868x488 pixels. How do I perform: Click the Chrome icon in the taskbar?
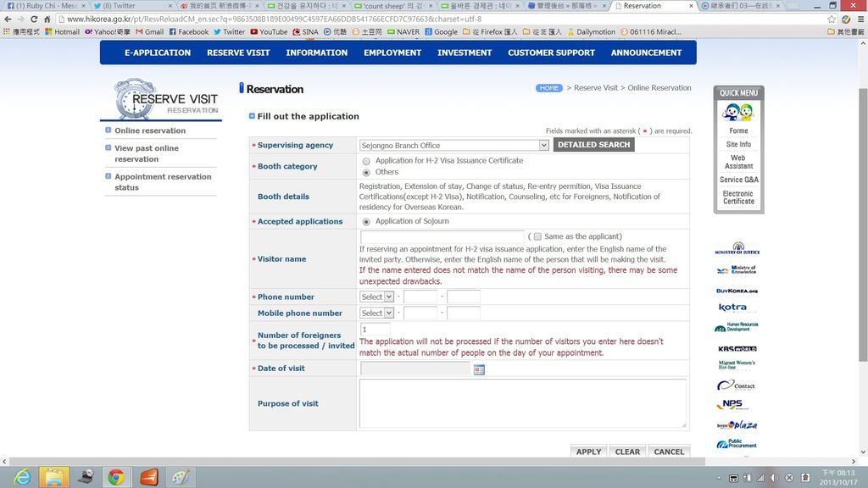click(116, 477)
